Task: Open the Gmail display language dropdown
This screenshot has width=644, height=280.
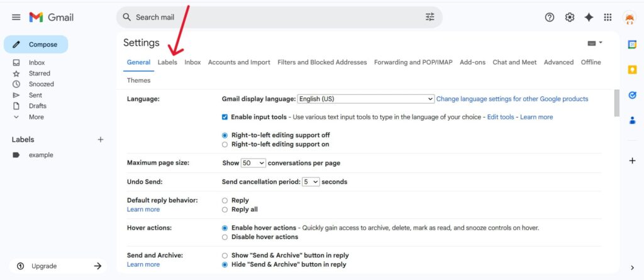Action: click(x=365, y=99)
